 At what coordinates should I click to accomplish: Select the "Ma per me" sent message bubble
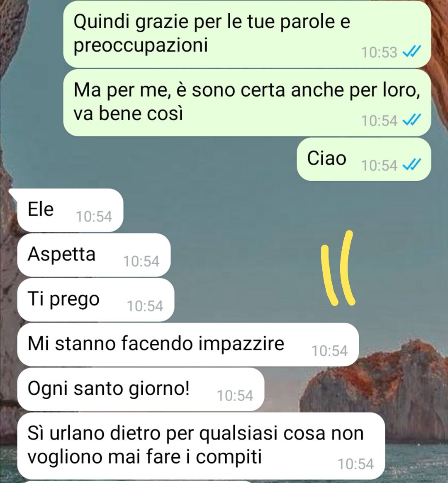coord(247,102)
